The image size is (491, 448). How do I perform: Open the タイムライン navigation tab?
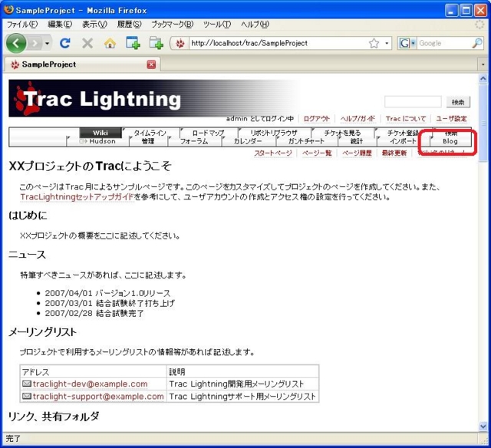pyautogui.click(x=150, y=133)
